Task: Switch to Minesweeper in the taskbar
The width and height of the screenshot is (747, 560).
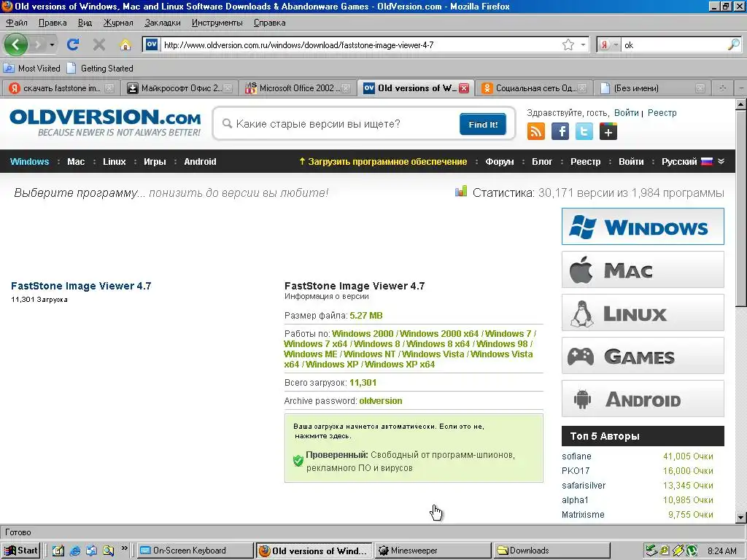Action: 433,551
